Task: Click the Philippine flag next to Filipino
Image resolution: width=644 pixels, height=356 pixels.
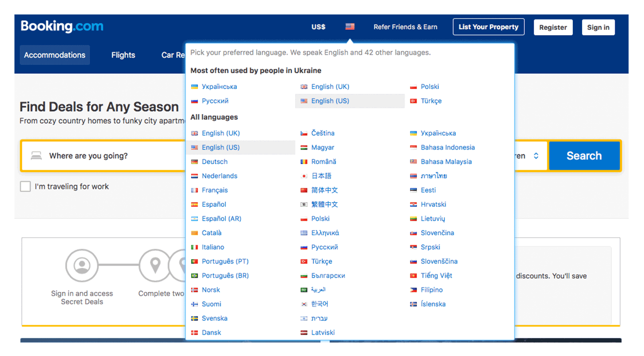Action: 413,290
